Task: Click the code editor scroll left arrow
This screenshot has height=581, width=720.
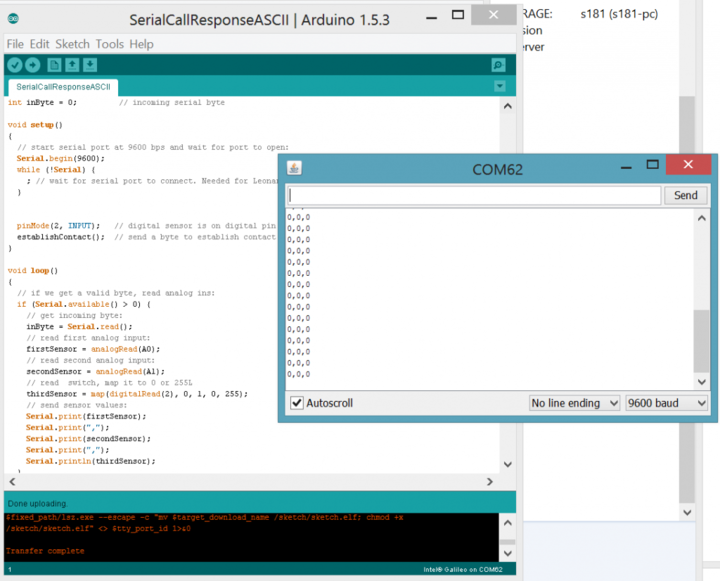Action: click(12, 481)
